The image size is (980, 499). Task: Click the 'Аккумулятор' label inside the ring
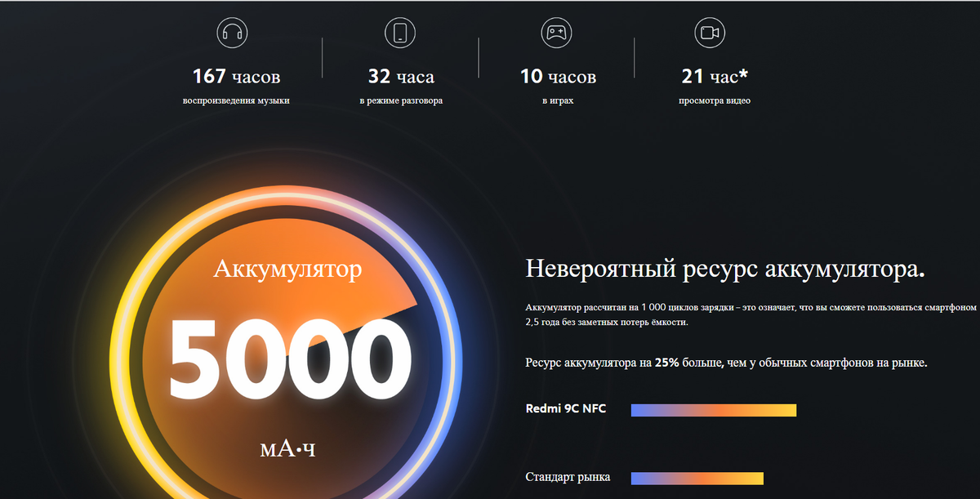pyautogui.click(x=287, y=269)
